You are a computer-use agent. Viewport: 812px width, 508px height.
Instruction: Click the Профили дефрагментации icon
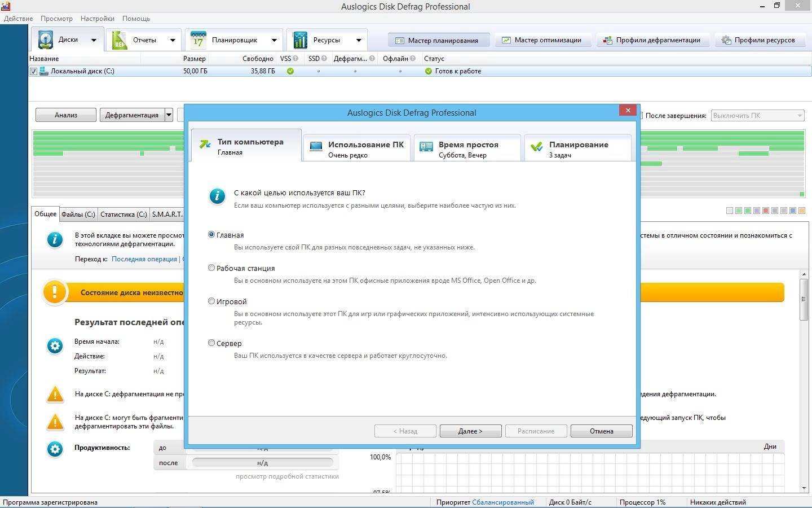(x=607, y=41)
